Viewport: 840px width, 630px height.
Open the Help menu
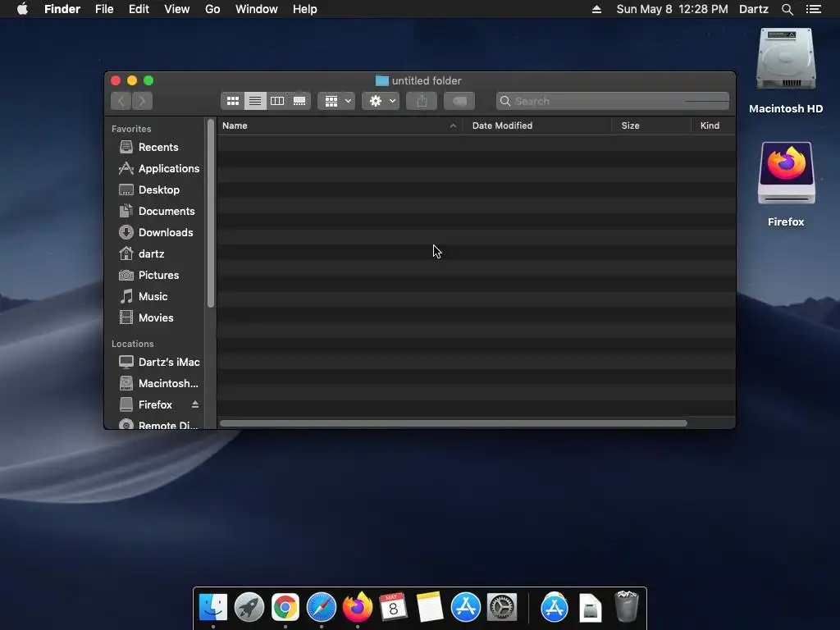tap(305, 9)
